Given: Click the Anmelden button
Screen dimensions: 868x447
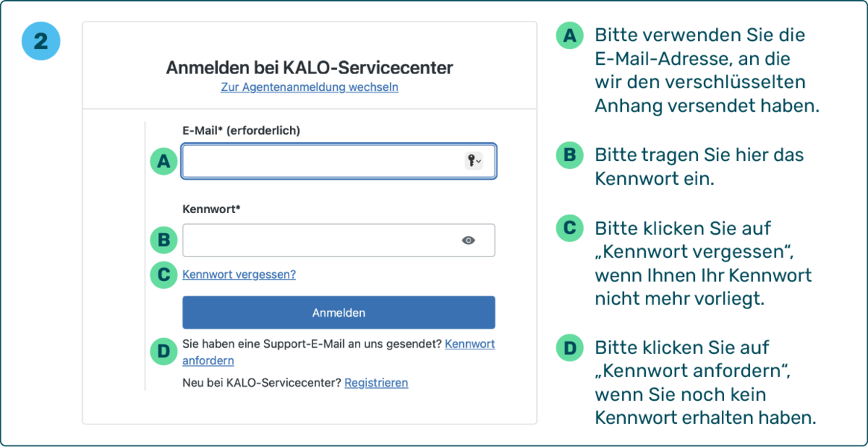Looking at the screenshot, I should pos(339,312).
